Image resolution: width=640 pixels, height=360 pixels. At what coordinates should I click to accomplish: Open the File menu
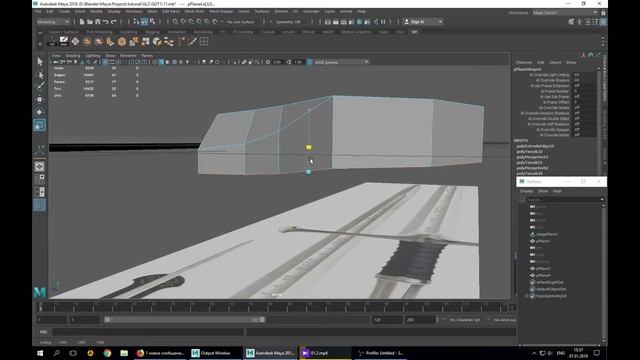pyautogui.click(x=38, y=11)
